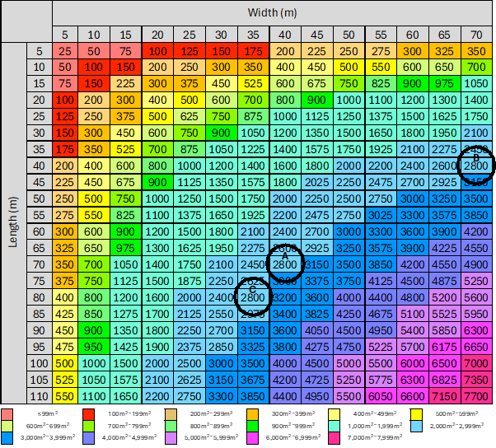This screenshot has width=496, height=448.
Task: Click the cell showing 625
Action: click(190, 116)
